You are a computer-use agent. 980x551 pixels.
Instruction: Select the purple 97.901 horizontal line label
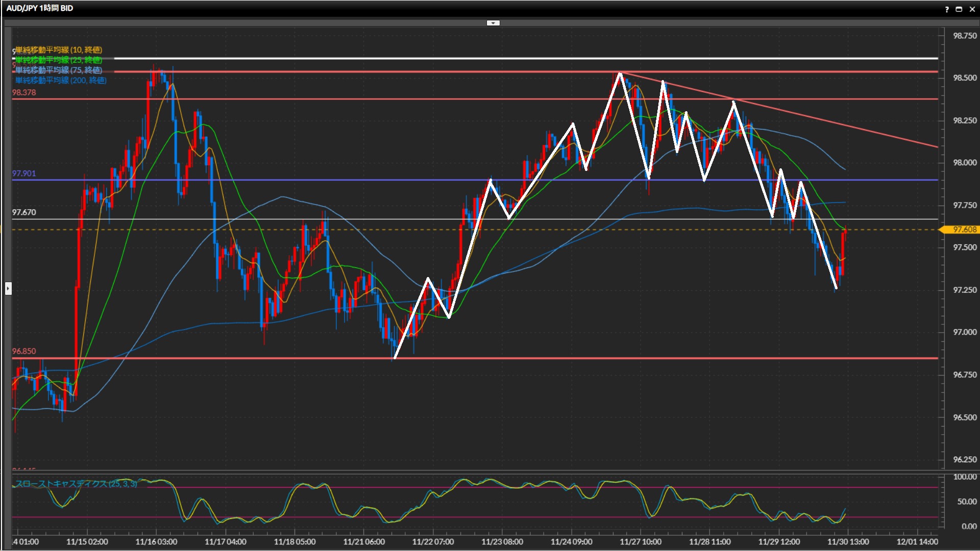tap(24, 173)
